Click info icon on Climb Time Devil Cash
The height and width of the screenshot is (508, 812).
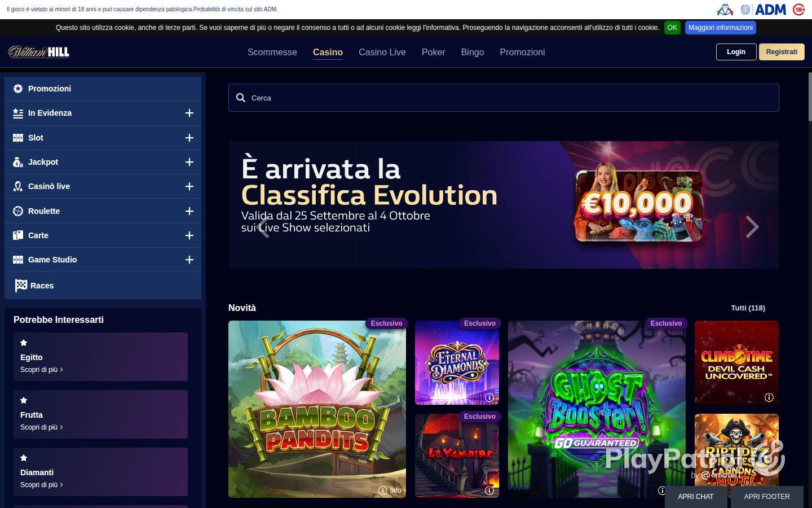[x=769, y=397]
